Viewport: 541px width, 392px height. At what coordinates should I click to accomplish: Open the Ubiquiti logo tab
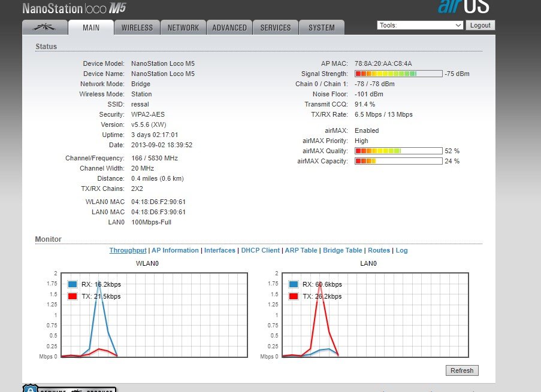44,28
